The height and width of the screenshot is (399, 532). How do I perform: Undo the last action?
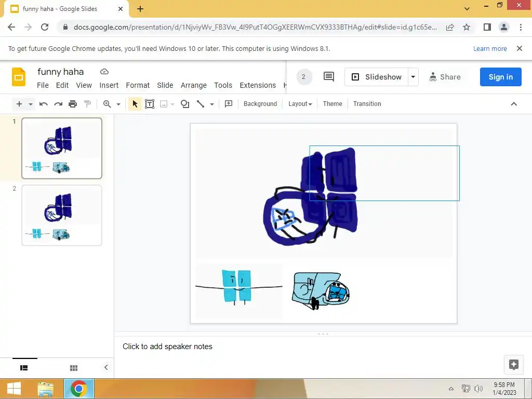click(44, 104)
